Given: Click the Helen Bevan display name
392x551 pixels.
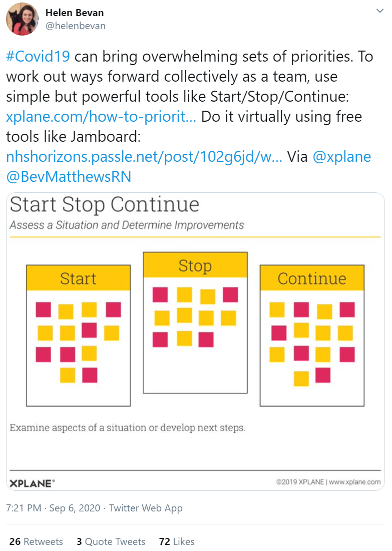Looking at the screenshot, I should click(75, 13).
